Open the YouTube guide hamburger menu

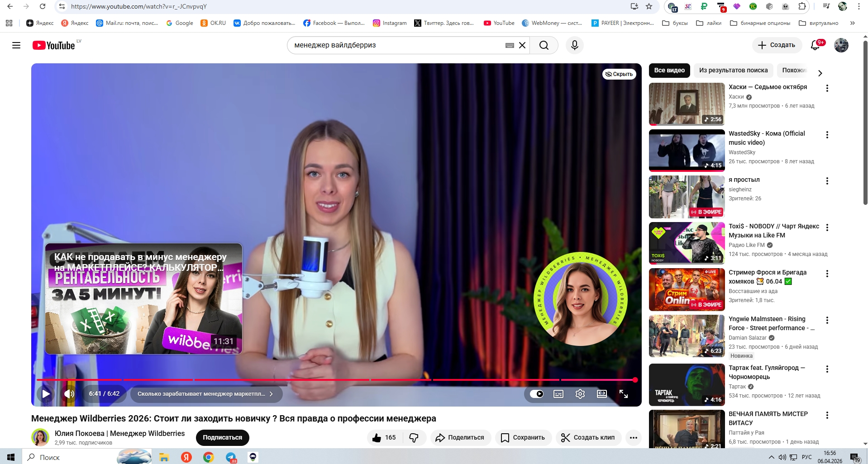(16, 45)
